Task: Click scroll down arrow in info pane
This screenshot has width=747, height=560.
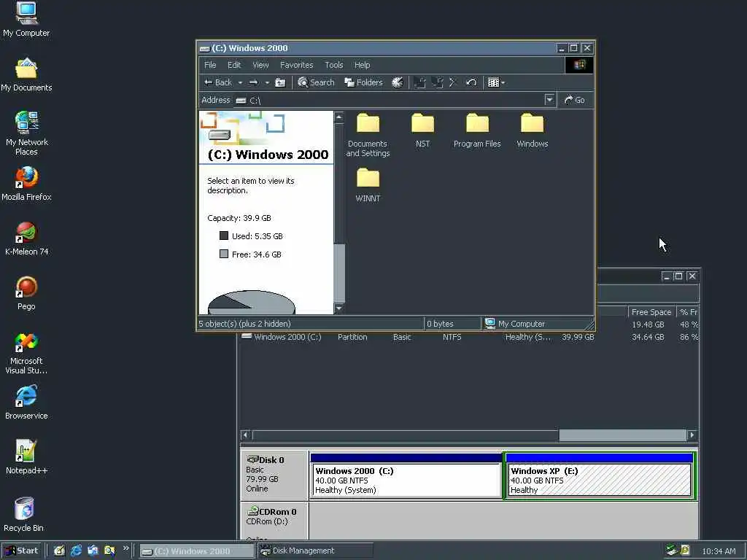Action: point(338,308)
